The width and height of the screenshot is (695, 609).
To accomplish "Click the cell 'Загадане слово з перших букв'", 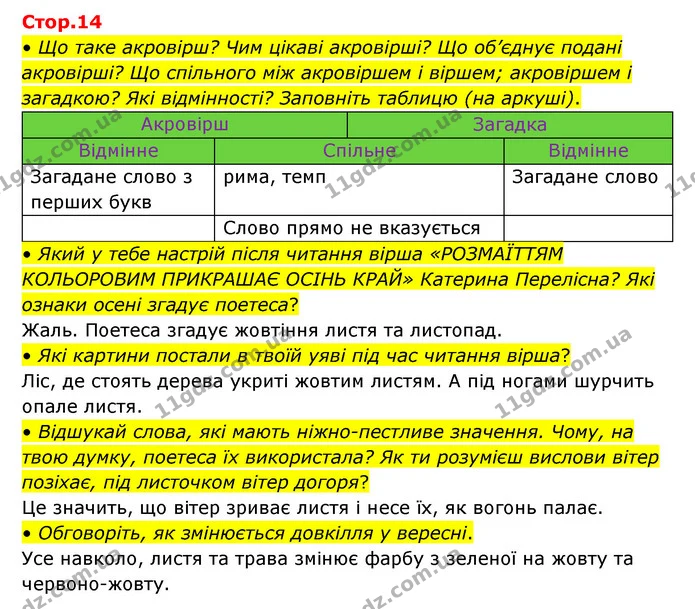I will (x=118, y=190).
